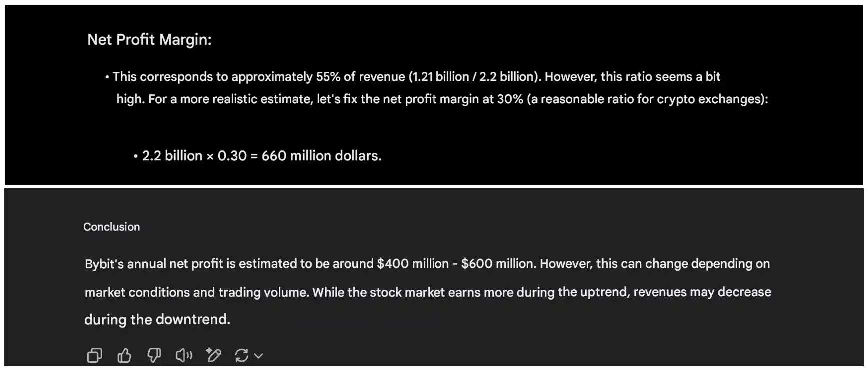868x371 pixels.
Task: Regenerate the response with the circular arrows
Action: click(x=242, y=355)
